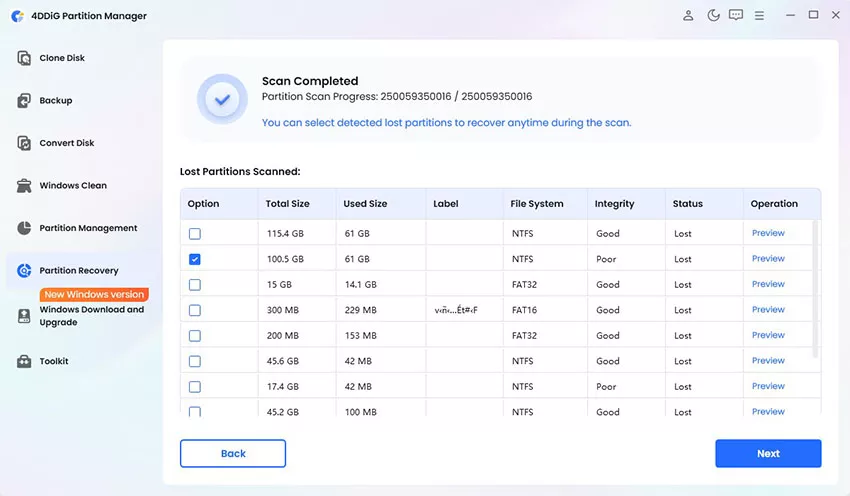
Task: Open the feedback chat icon
Action: tap(736, 15)
